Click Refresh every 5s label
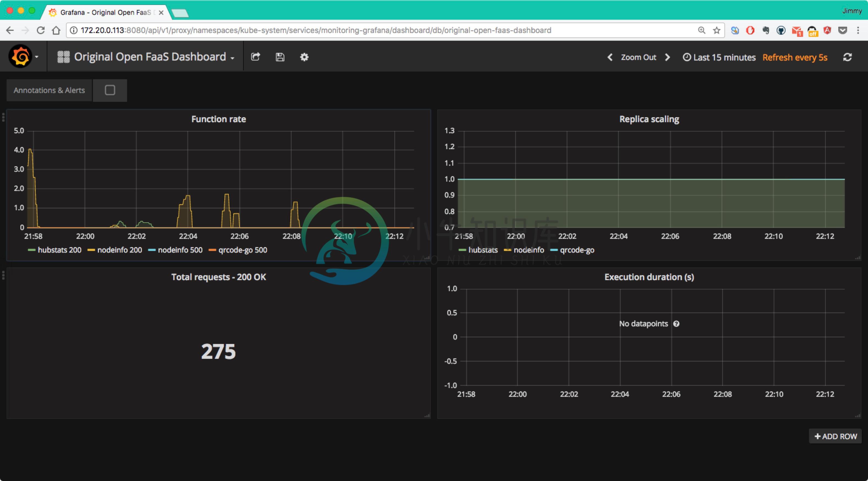 point(795,57)
